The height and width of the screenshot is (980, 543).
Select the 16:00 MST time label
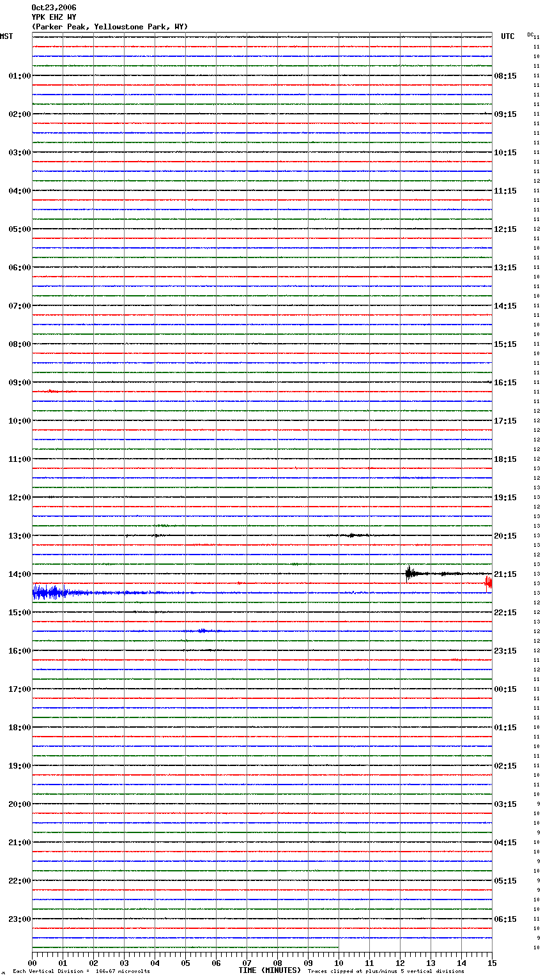point(20,651)
